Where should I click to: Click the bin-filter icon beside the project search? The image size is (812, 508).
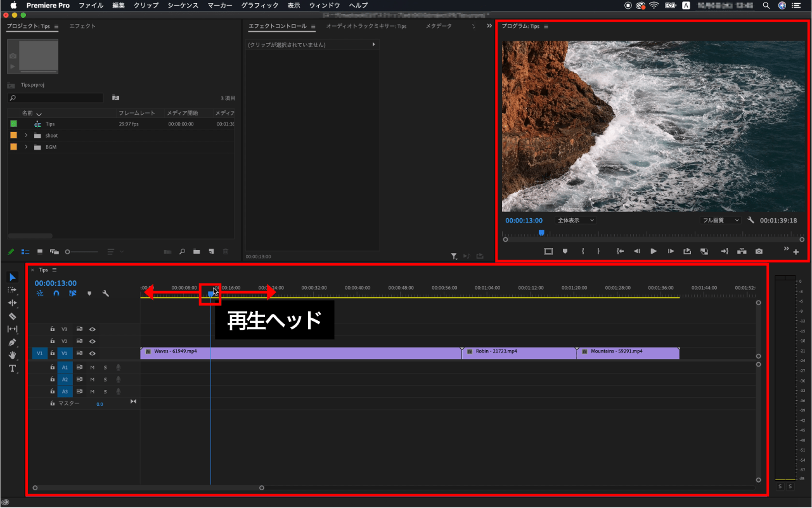point(115,98)
